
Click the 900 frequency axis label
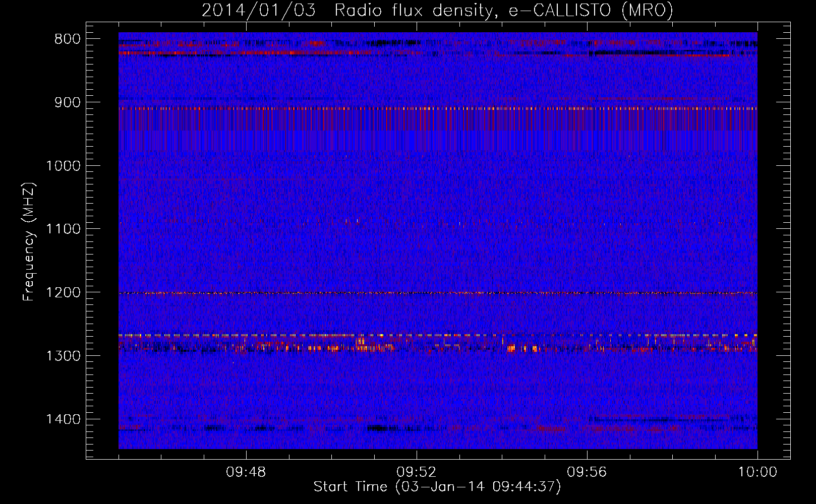[x=67, y=102]
